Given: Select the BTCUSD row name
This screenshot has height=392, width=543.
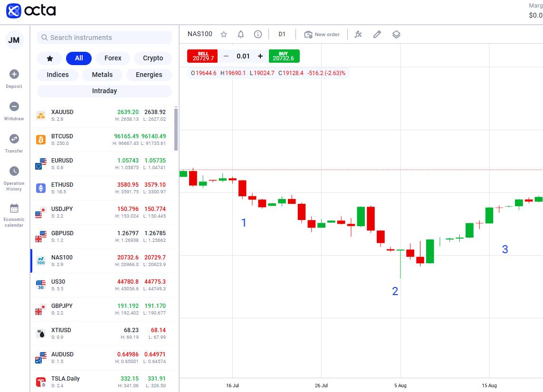Looking at the screenshot, I should coord(62,136).
